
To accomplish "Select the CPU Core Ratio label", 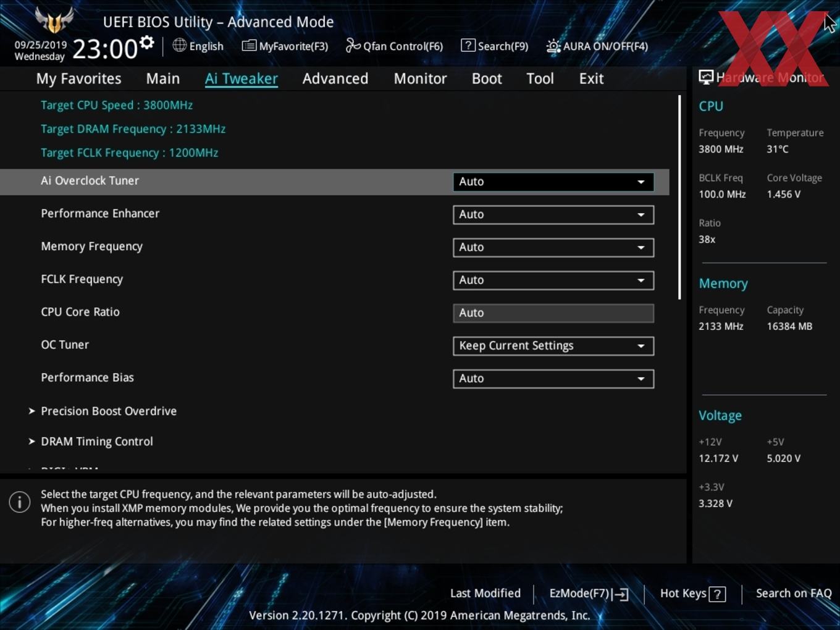I will point(80,312).
